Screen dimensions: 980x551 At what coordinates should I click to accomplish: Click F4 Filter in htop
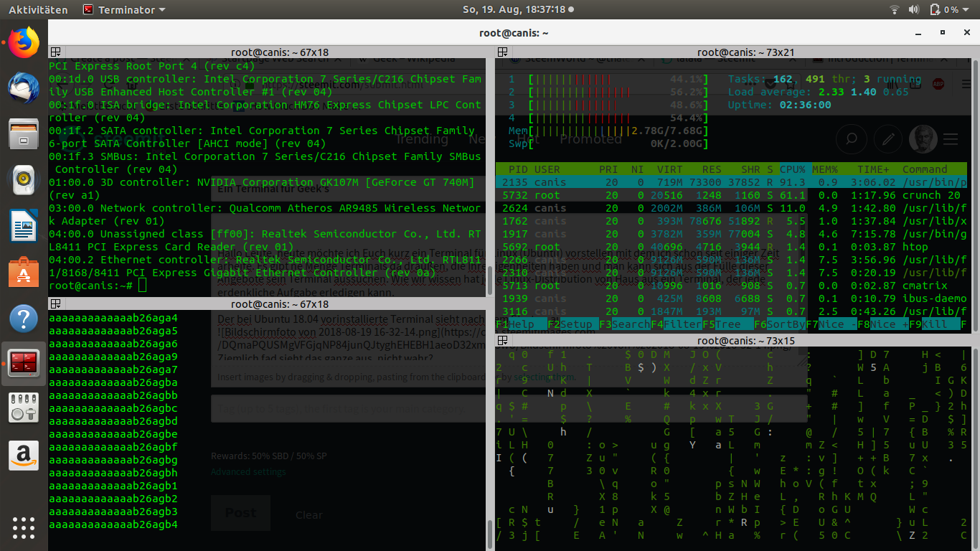(677, 324)
